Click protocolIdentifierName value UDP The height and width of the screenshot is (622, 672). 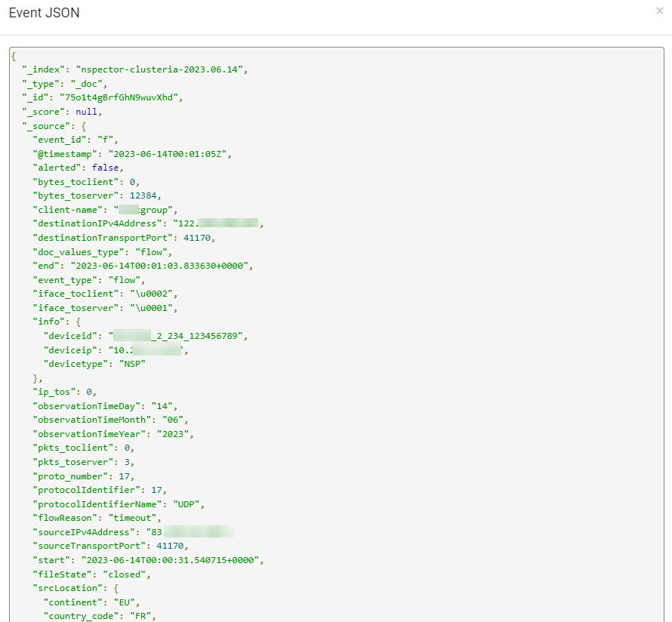186,504
